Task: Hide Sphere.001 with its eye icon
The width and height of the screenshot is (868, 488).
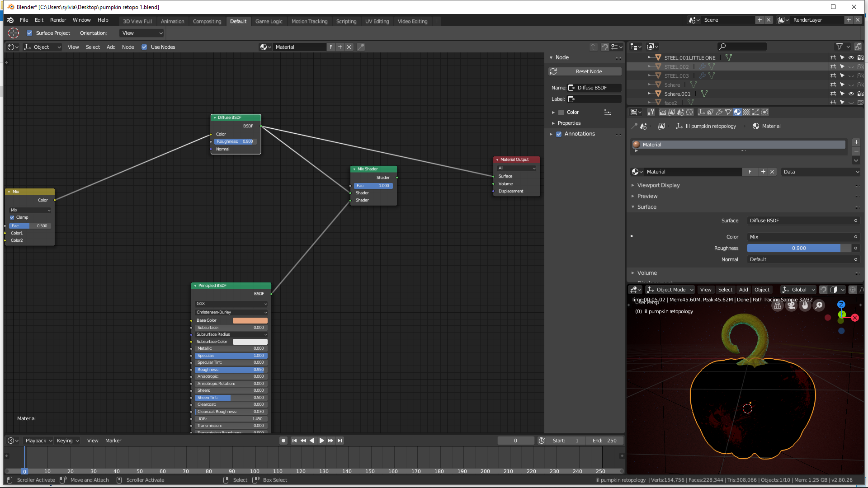Action: tap(851, 94)
